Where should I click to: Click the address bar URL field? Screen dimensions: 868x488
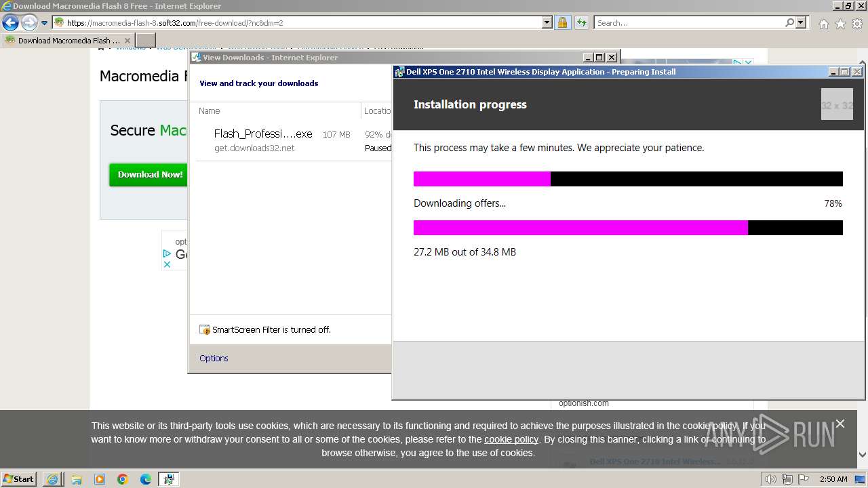297,22
